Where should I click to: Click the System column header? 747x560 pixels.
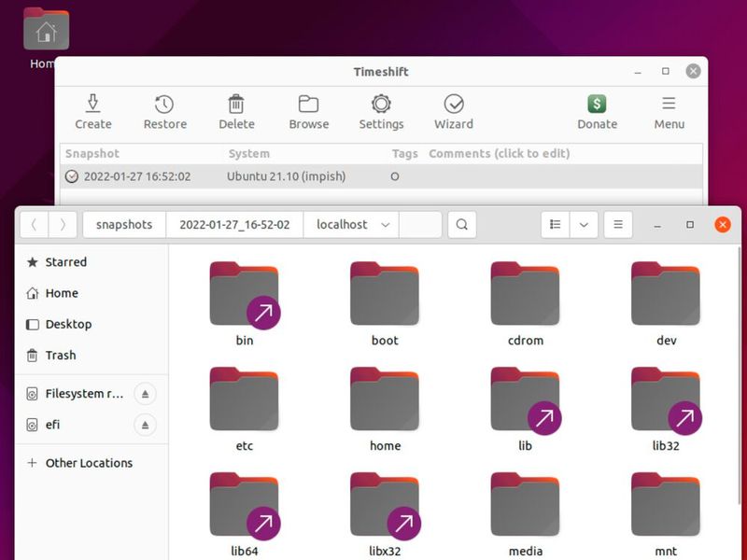[248, 154]
